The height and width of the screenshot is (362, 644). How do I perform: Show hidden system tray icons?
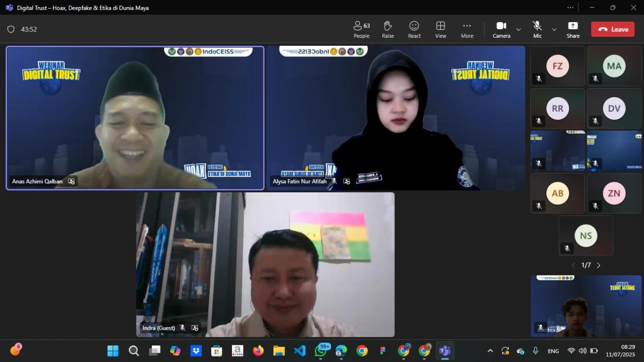coord(490,351)
